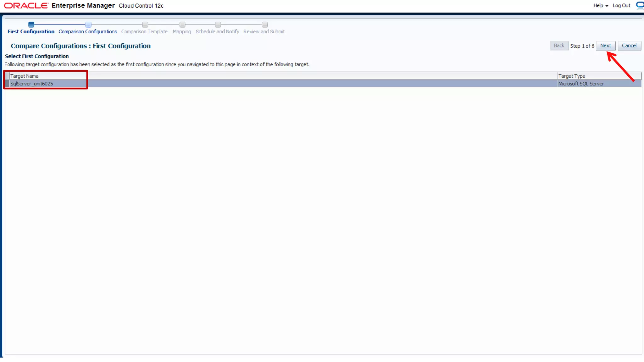Viewport: 644px width, 362px height.
Task: Go to Review and Submit step label
Action: 264,31
